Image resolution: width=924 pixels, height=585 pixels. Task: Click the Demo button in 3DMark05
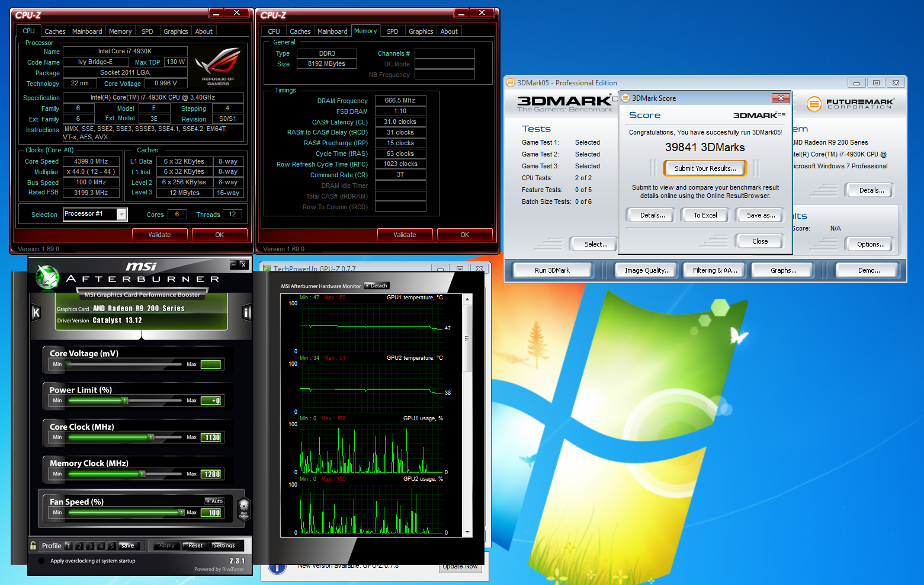point(868,270)
